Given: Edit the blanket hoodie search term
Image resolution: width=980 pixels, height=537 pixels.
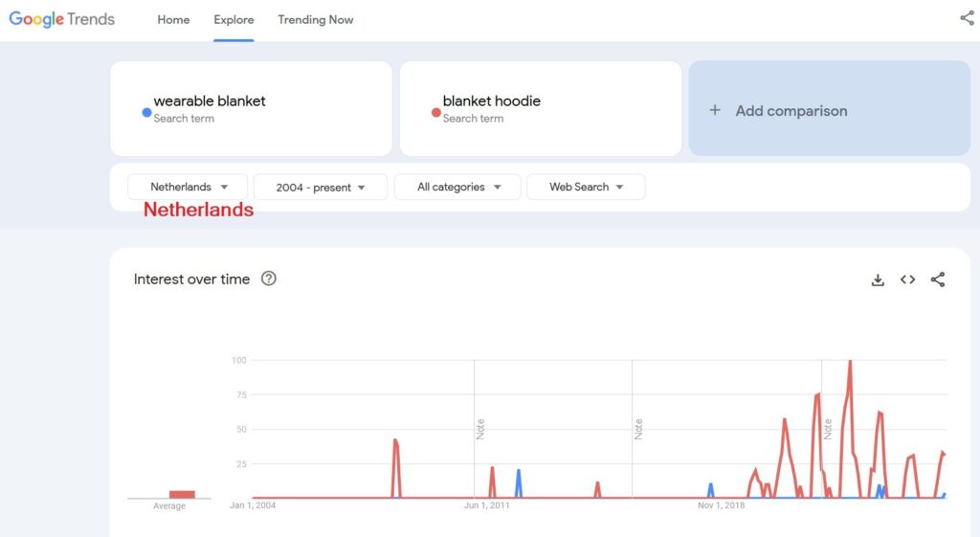Looking at the screenshot, I should (491, 101).
